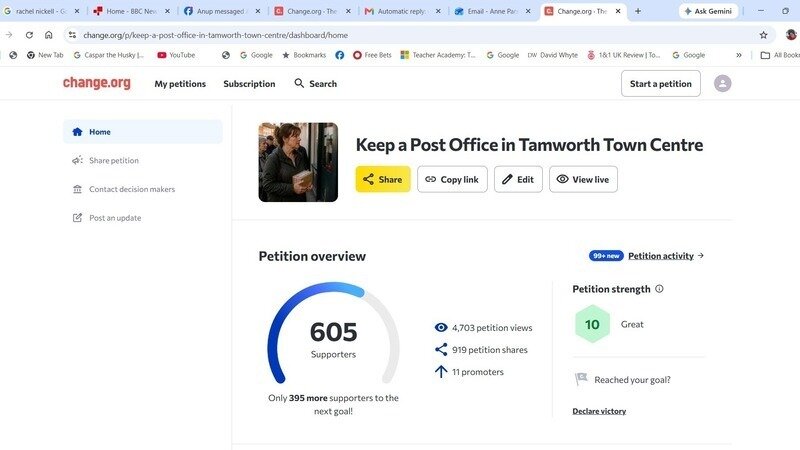The image size is (800, 450).
Task: Open the YouTube bookmark
Action: (x=176, y=55)
